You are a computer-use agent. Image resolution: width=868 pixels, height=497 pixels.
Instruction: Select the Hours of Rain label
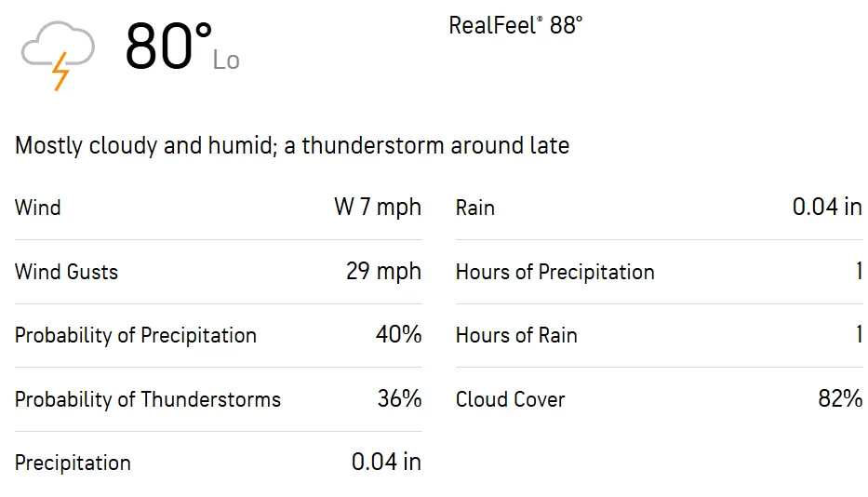tap(516, 335)
